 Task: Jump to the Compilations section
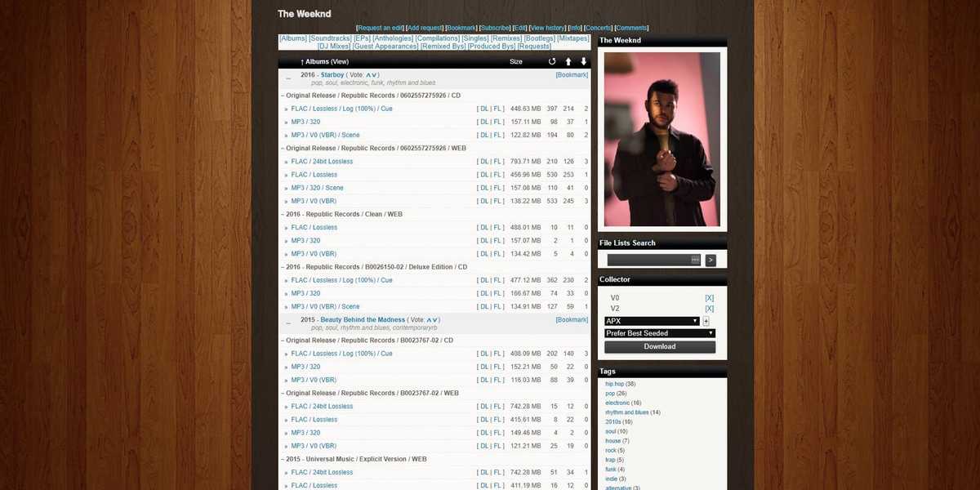click(x=438, y=38)
